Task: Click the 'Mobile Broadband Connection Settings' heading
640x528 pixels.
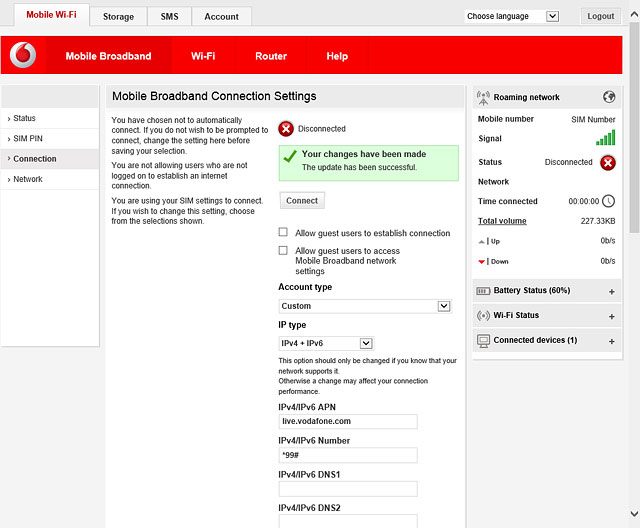Action: point(214,96)
